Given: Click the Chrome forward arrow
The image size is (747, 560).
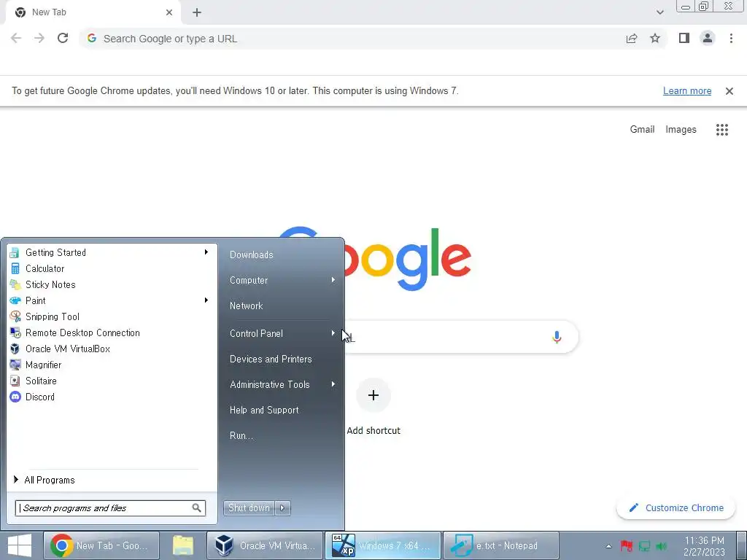Looking at the screenshot, I should tap(39, 39).
